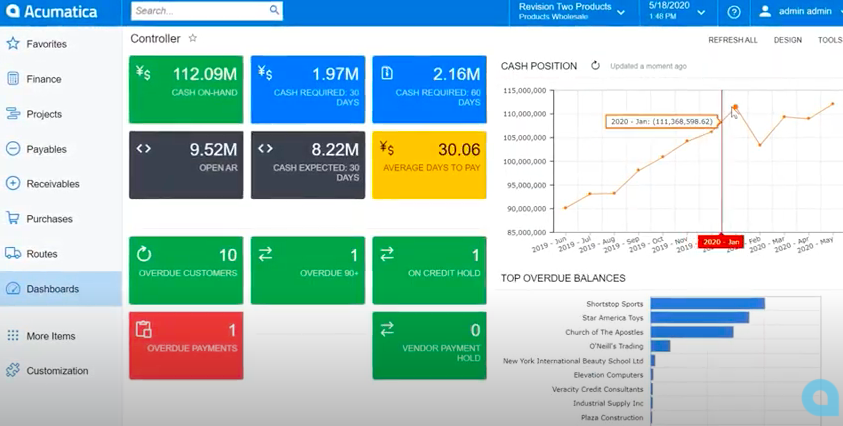843x426 pixels.
Task: Open Favorites in the sidebar
Action: (47, 44)
